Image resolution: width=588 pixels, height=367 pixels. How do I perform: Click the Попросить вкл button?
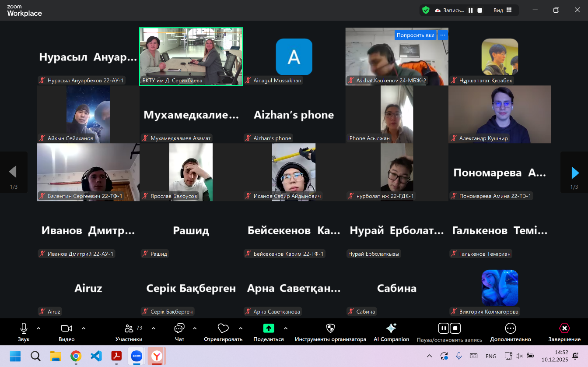pos(415,35)
